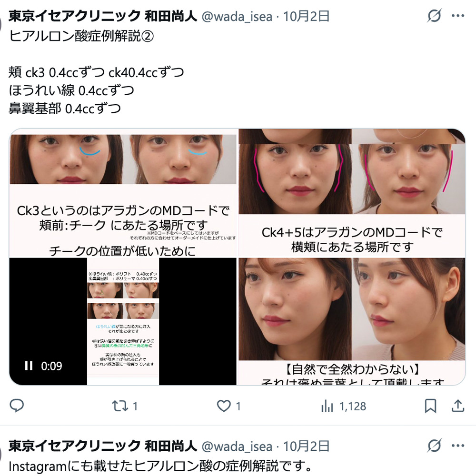
Task: Click 10月2日 timestamp on second tweet
Action: point(306,446)
